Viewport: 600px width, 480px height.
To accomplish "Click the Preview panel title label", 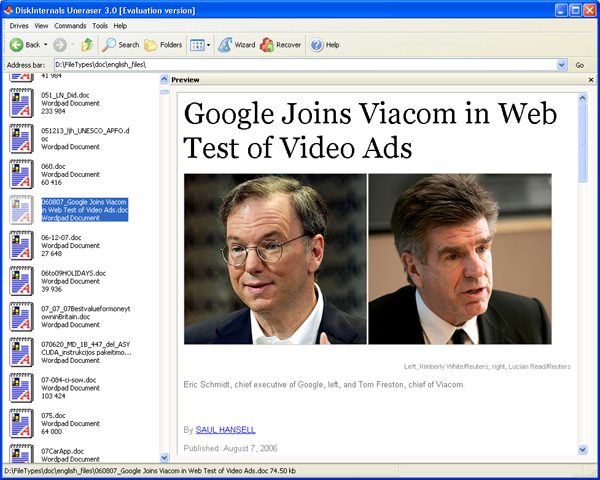I will pos(185,80).
